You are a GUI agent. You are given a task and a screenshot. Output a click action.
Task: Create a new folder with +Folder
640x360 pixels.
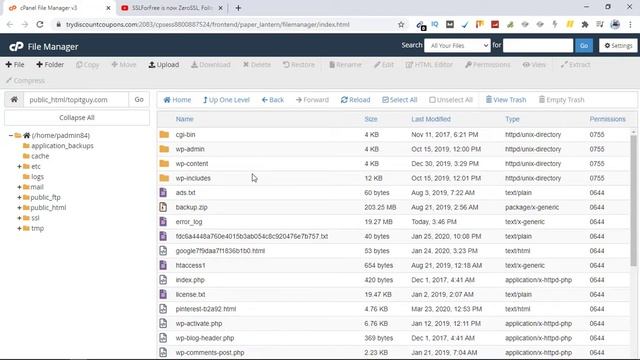pos(50,64)
